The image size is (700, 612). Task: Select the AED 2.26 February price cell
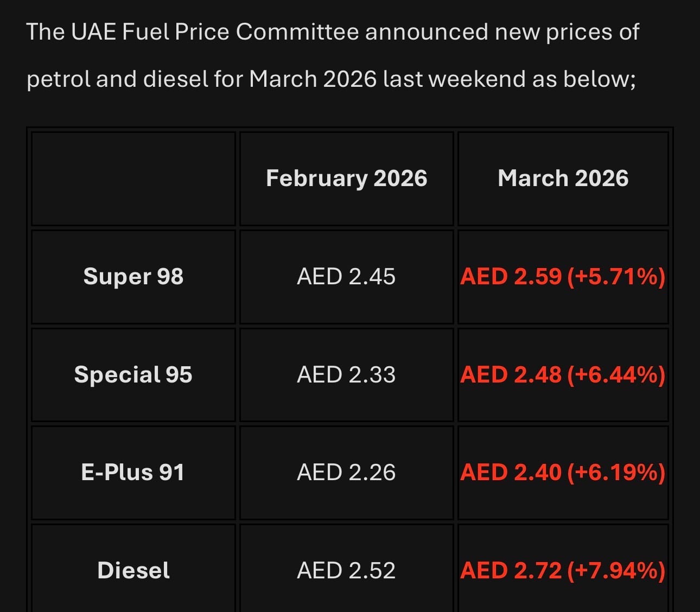click(x=346, y=473)
